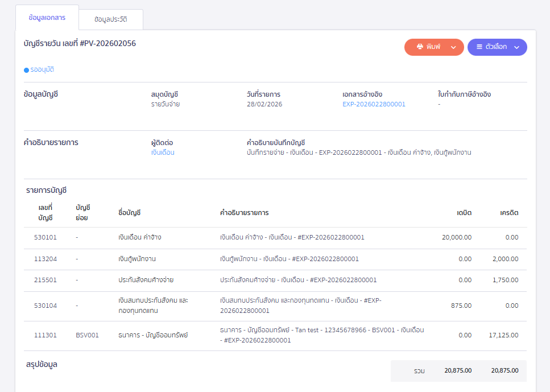
Task: Expand the พิมพ์ dropdown chevron
Action: 453,47
